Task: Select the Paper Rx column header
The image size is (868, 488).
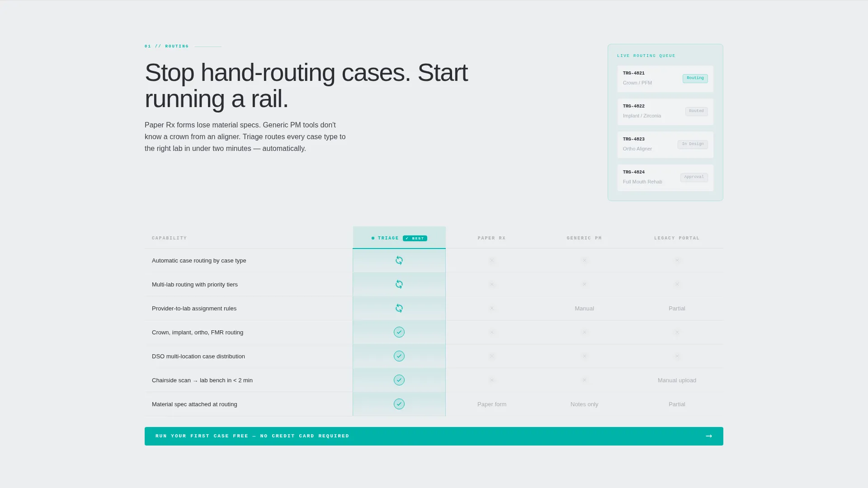Action: coord(492,238)
